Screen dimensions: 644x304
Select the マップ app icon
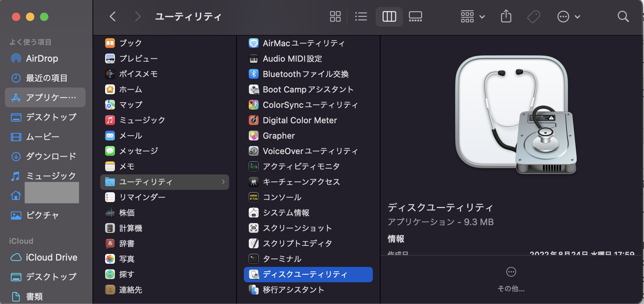110,105
